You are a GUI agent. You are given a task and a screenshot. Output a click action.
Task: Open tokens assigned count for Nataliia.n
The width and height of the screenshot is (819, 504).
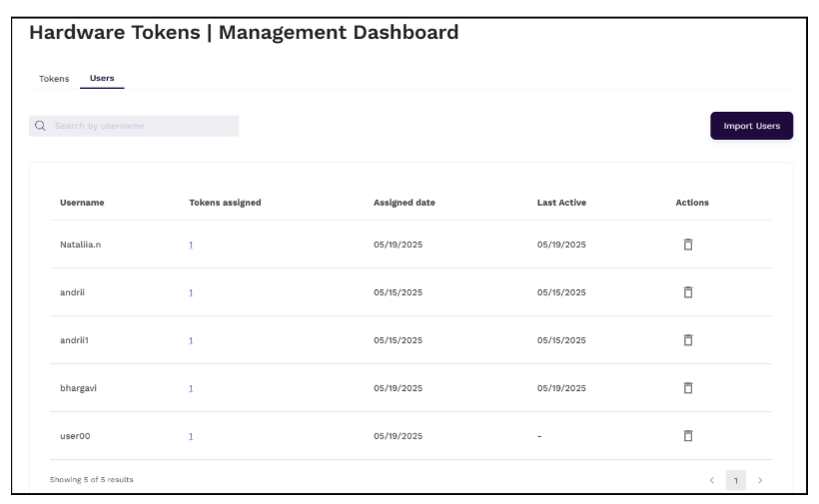click(190, 245)
